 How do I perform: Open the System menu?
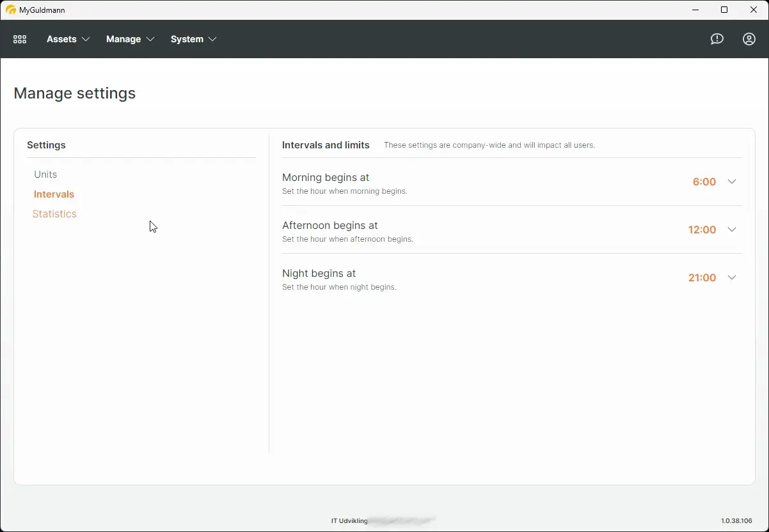click(193, 39)
